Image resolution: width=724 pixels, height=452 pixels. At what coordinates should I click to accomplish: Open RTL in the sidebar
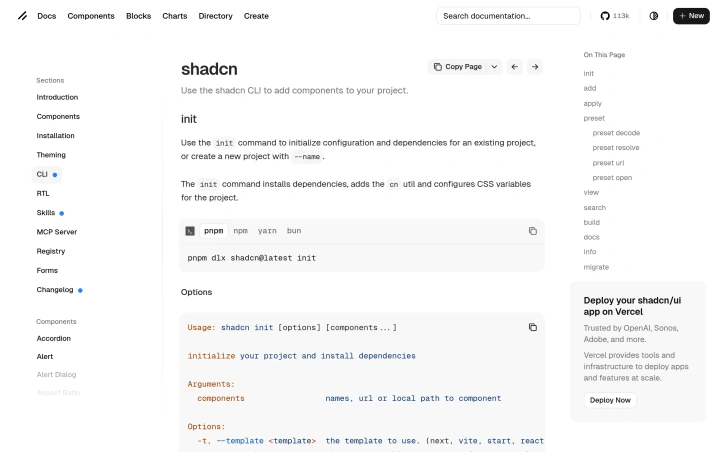(x=43, y=193)
